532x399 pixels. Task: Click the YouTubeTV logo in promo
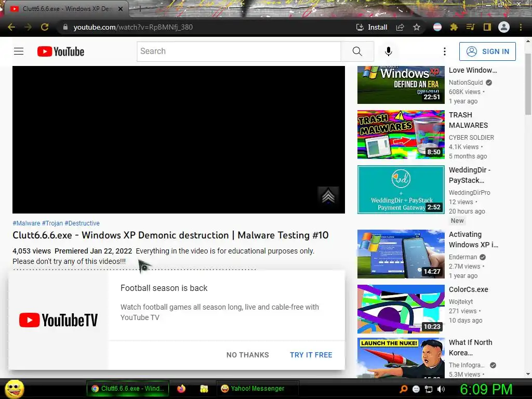[58, 320]
